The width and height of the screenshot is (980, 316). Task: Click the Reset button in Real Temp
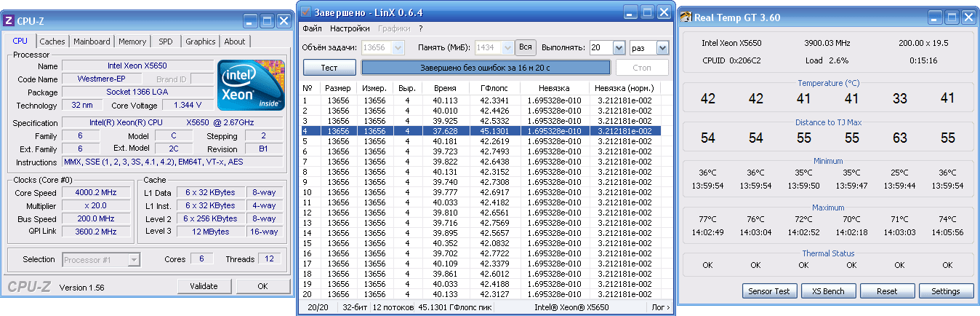point(887,291)
